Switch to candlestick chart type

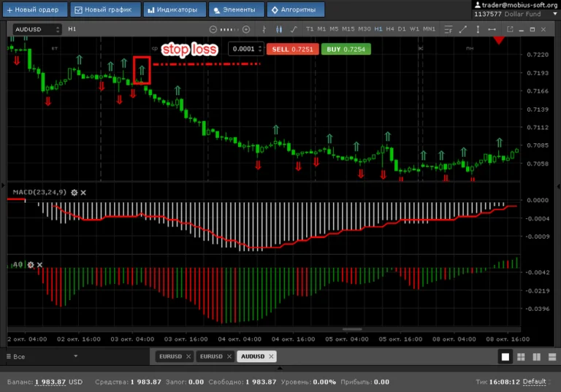click(279, 29)
